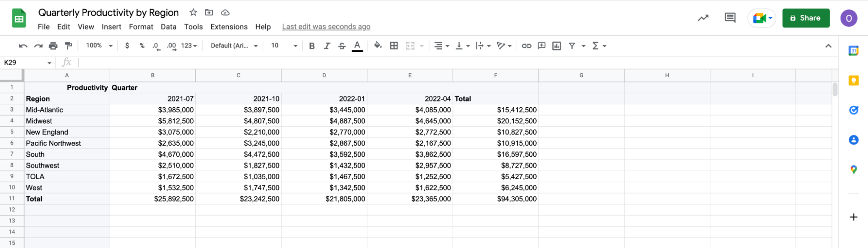Rename the document title
The height and width of the screenshot is (248, 868).
tap(108, 12)
